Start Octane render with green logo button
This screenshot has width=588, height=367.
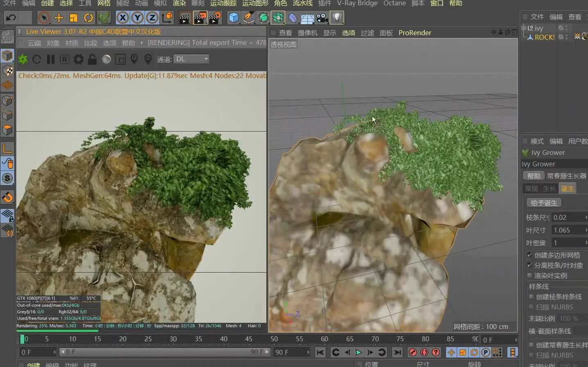(x=23, y=59)
